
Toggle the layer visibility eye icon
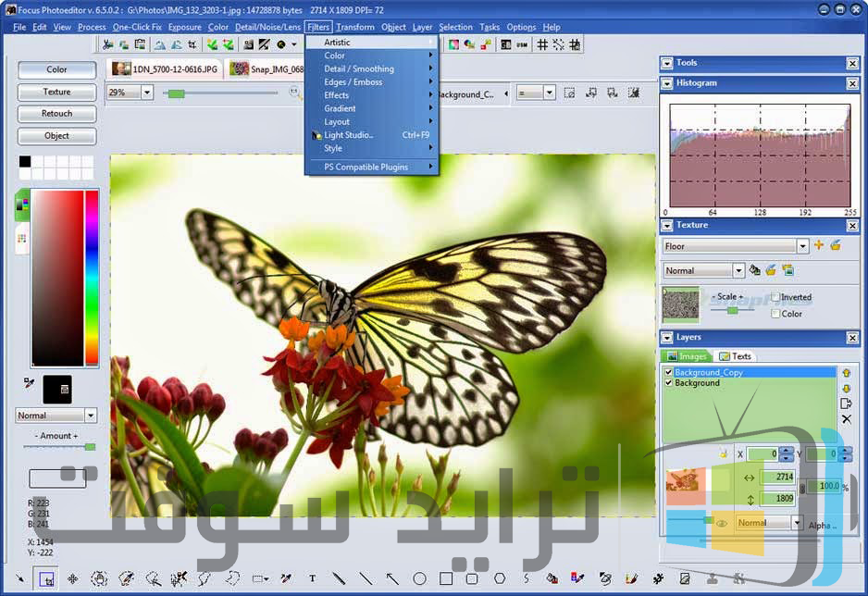(721, 523)
